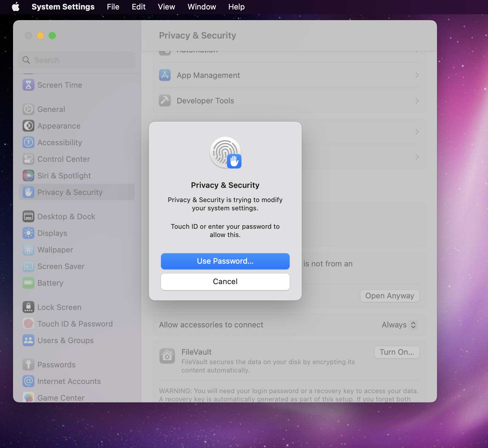Click the yellow minimize window button

point(40,36)
